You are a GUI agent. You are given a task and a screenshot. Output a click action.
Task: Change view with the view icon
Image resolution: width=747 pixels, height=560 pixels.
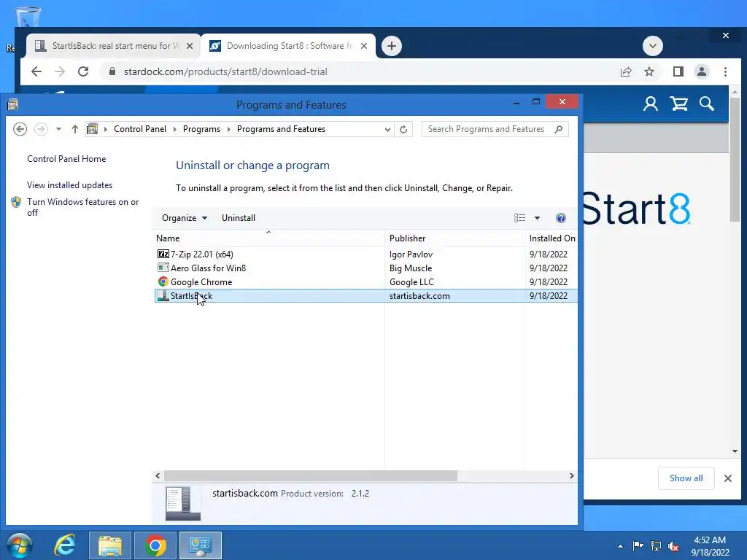519,218
